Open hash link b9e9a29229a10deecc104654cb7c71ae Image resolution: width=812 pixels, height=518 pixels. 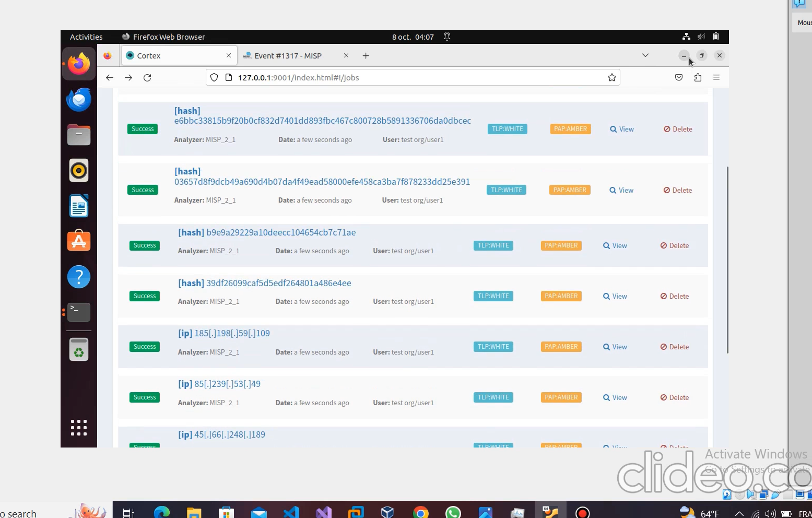(x=267, y=232)
